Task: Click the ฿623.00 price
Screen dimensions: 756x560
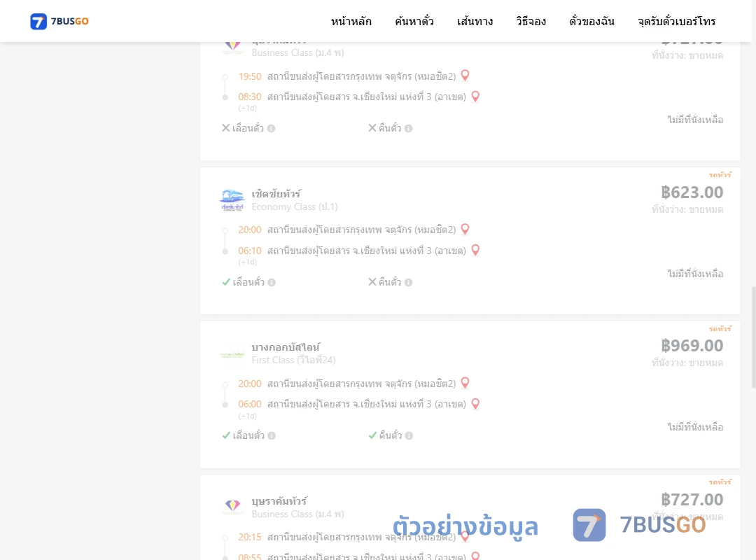Action: click(x=692, y=192)
